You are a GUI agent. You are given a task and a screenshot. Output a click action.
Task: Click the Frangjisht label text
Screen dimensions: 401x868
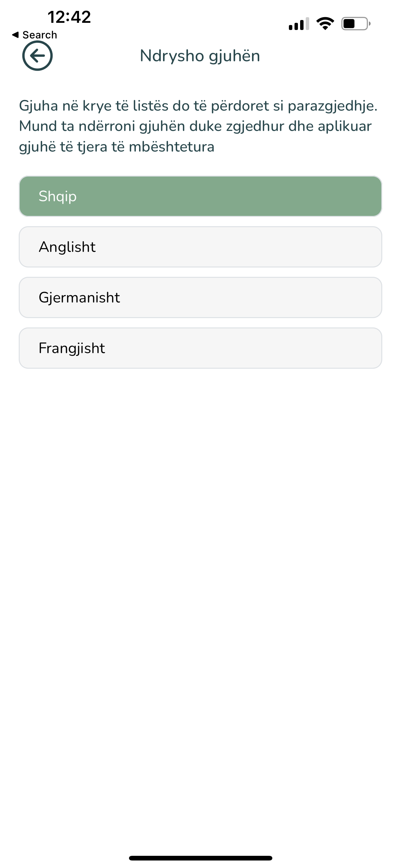(72, 348)
